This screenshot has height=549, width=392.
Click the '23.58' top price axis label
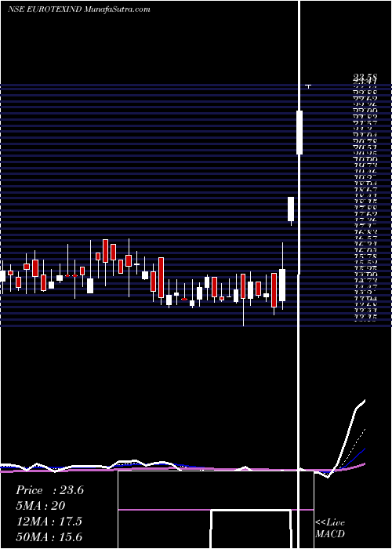coord(365,78)
